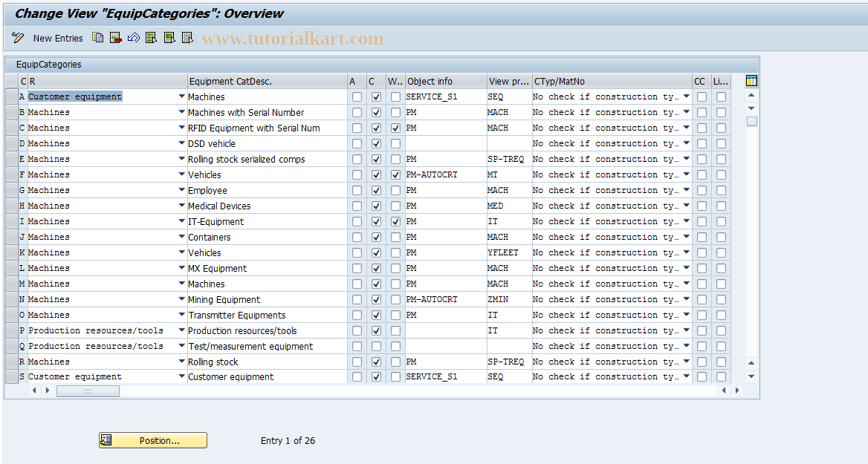The image size is (868, 464).
Task: Click the New Entries button
Action: point(58,38)
